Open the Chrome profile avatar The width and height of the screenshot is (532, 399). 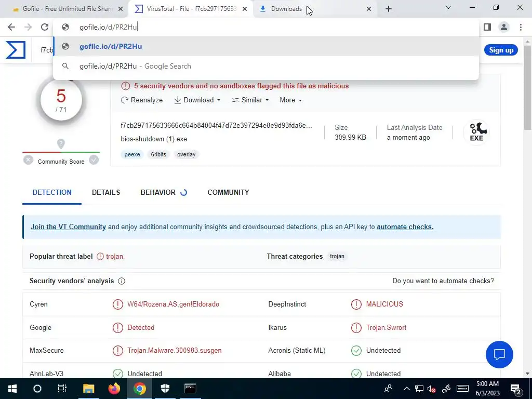pos(504,27)
